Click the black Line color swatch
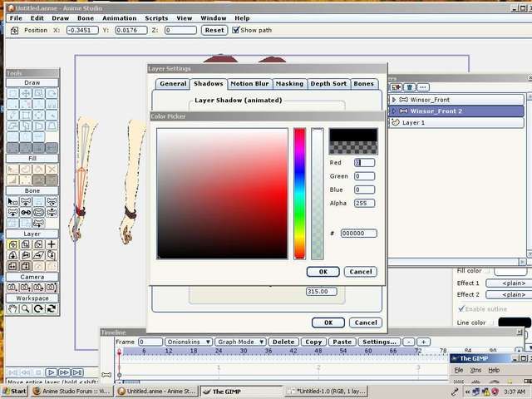Screen dimensions: 532x399 coord(515,323)
